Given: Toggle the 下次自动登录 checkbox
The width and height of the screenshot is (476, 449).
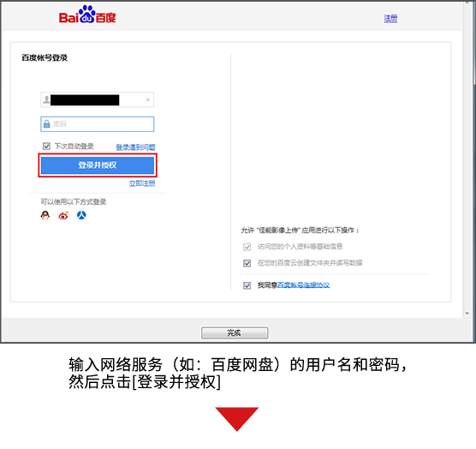Looking at the screenshot, I should (46, 147).
